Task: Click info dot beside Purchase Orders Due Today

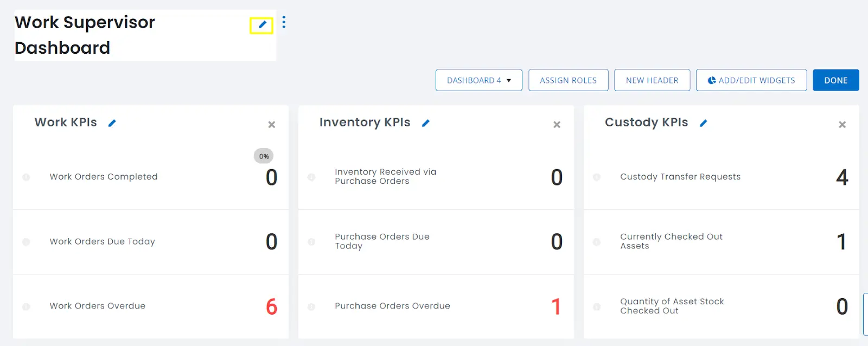Action: click(x=311, y=242)
